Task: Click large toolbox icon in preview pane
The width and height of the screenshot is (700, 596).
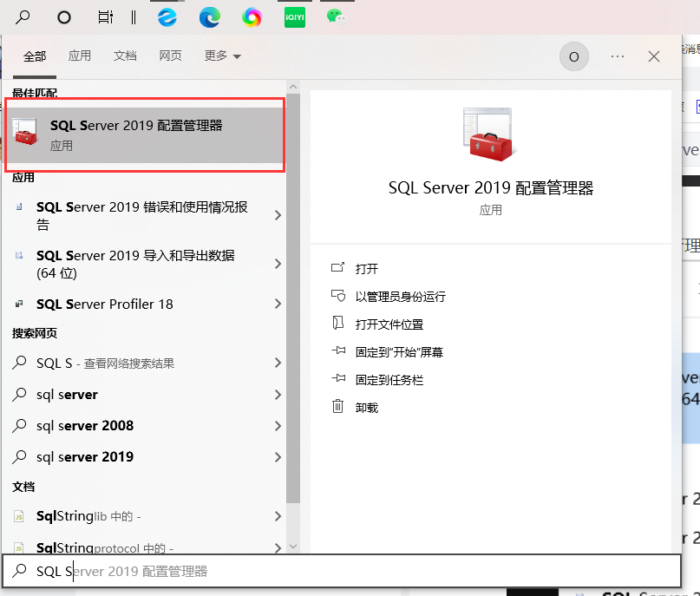Action: click(x=490, y=134)
